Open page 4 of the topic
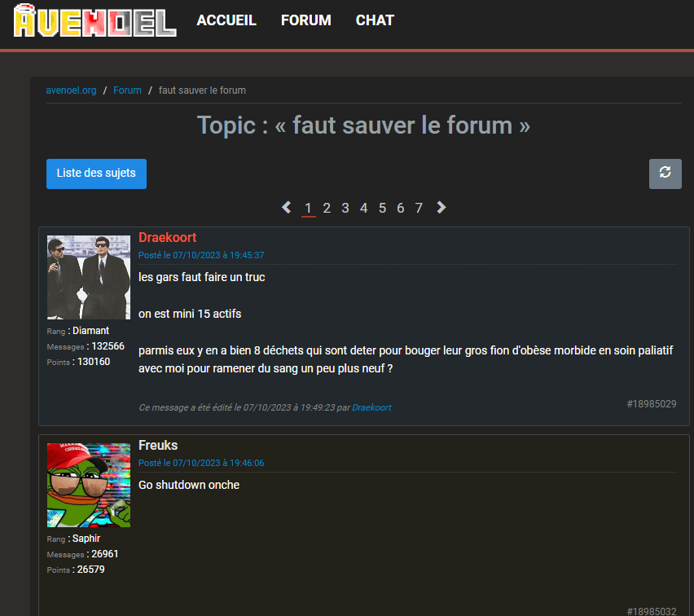Viewport: 694px width, 616px height. tap(364, 208)
